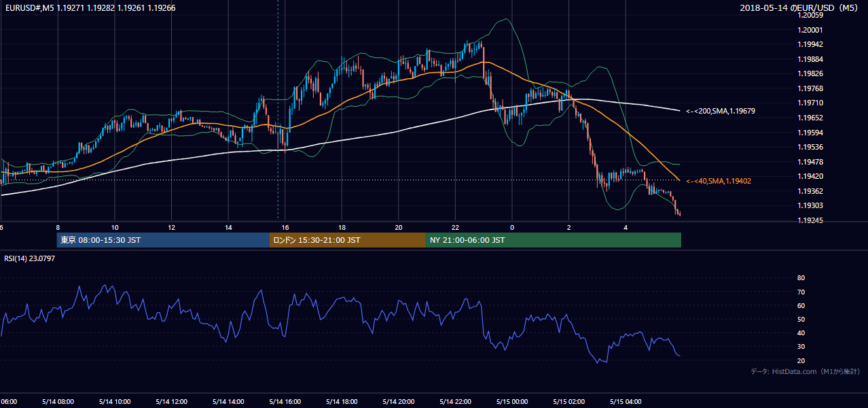The height and width of the screenshot is (408, 868).
Task: Click hour label 4 under price chart
Action: (x=626, y=227)
